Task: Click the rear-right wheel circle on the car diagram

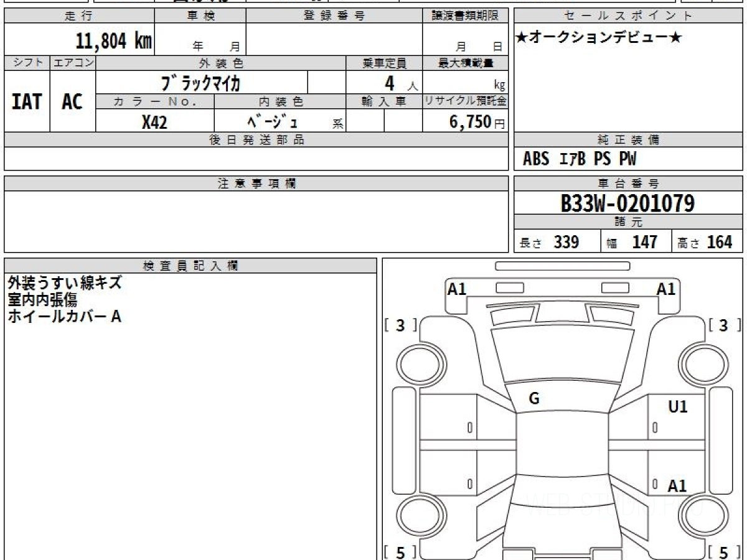Action: [x=703, y=516]
